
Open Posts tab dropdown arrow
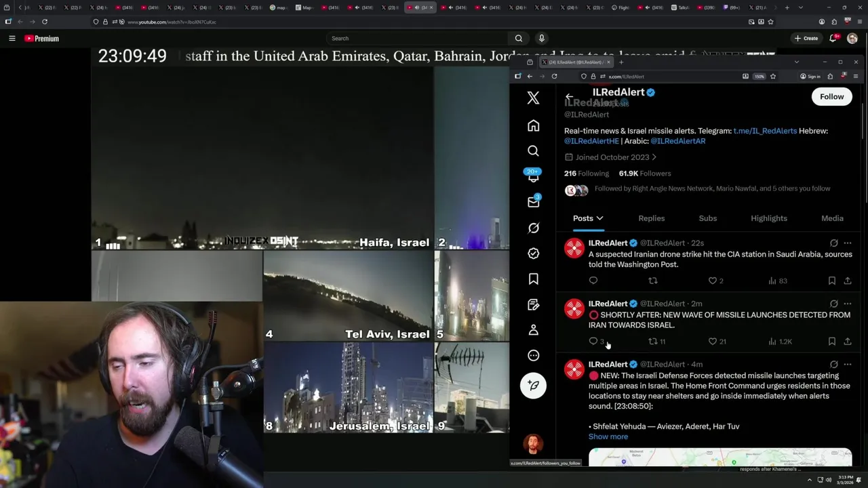pyautogui.click(x=600, y=218)
